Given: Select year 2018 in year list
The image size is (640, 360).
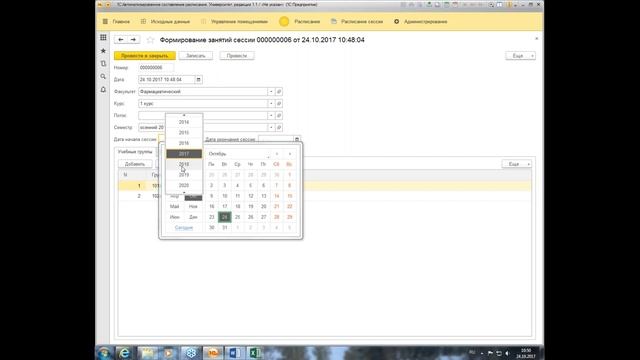Looking at the screenshot, I should pos(184,164).
